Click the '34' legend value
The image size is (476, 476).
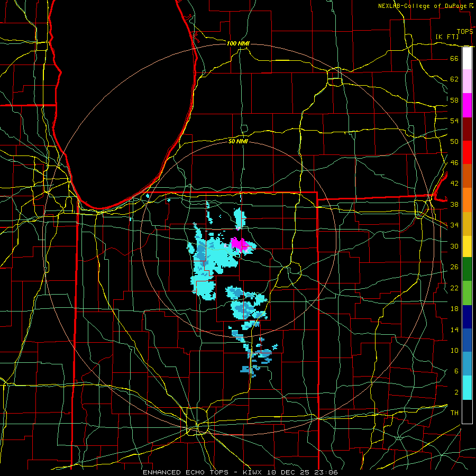point(454,225)
